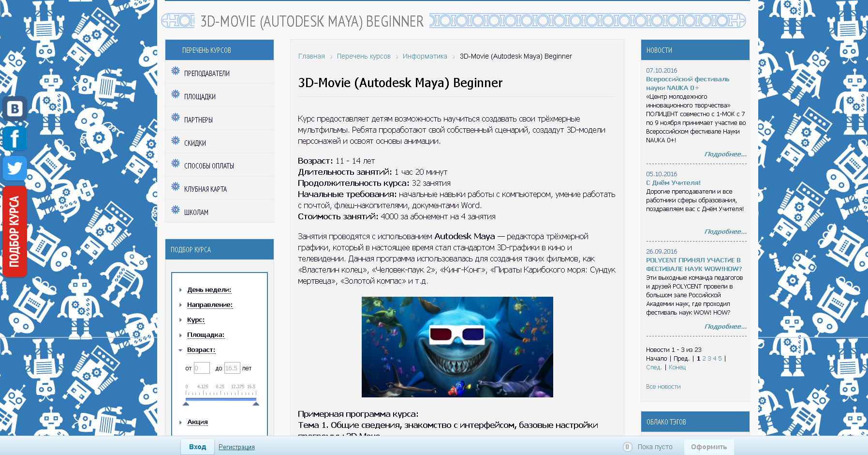Click gear icon next to КЛУБНАЯ КАРТА
Image resolution: width=868 pixels, height=455 pixels.
(x=176, y=187)
